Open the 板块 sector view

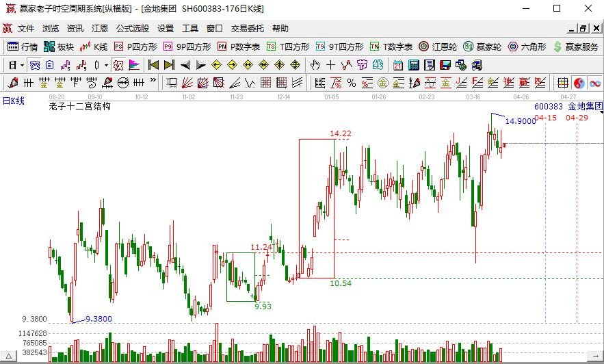59,47
